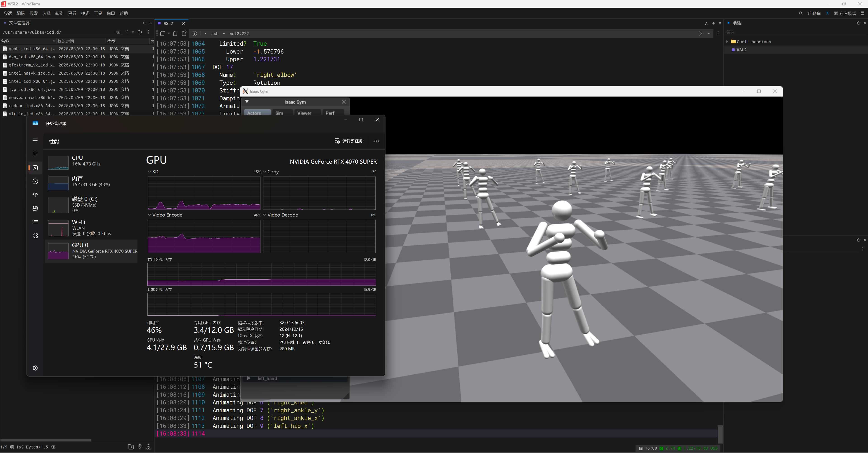
Task: Click the session info icon in terminal toolbar
Action: pos(194,33)
